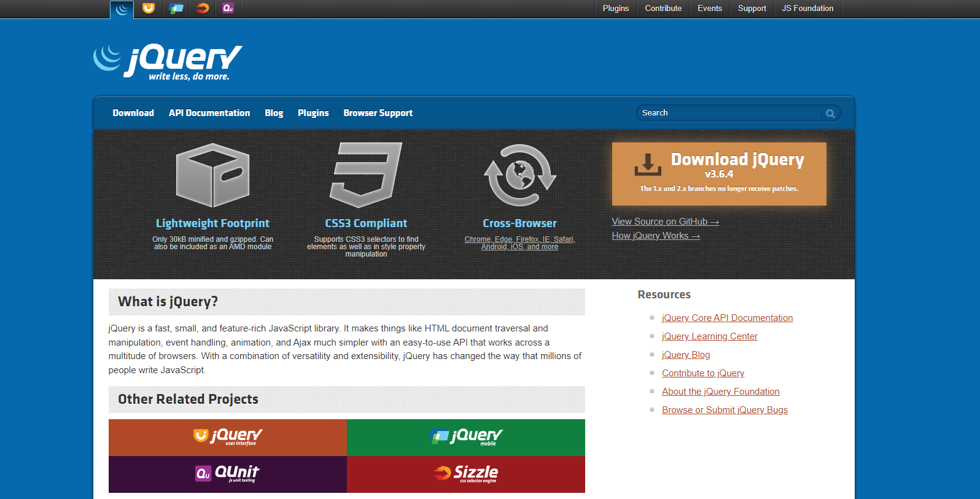Open Contribute in the top bar
Viewport: 980px width, 499px height.
tap(663, 8)
